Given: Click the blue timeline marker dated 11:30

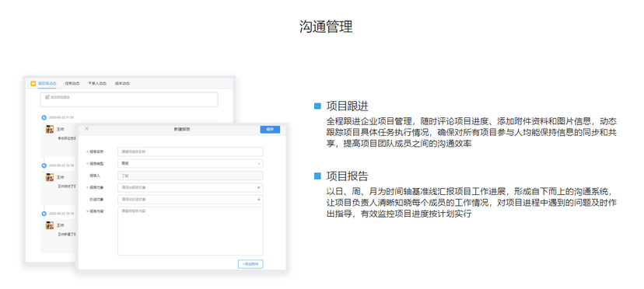Looking at the screenshot, I should (44, 117).
